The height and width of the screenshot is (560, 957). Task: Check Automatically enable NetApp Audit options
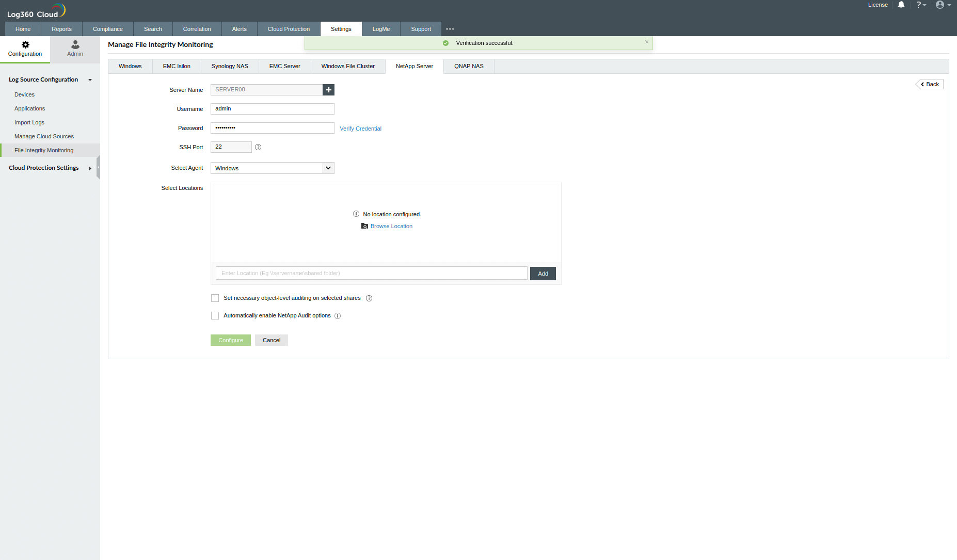[215, 315]
